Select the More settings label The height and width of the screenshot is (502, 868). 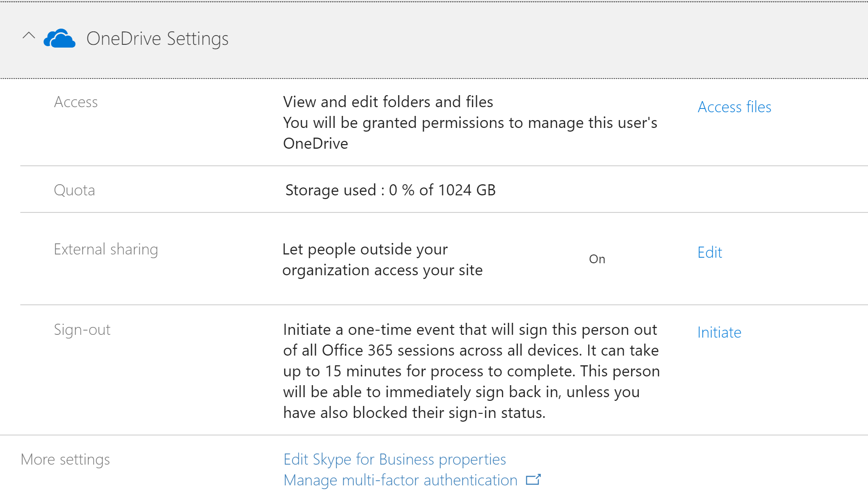click(65, 459)
